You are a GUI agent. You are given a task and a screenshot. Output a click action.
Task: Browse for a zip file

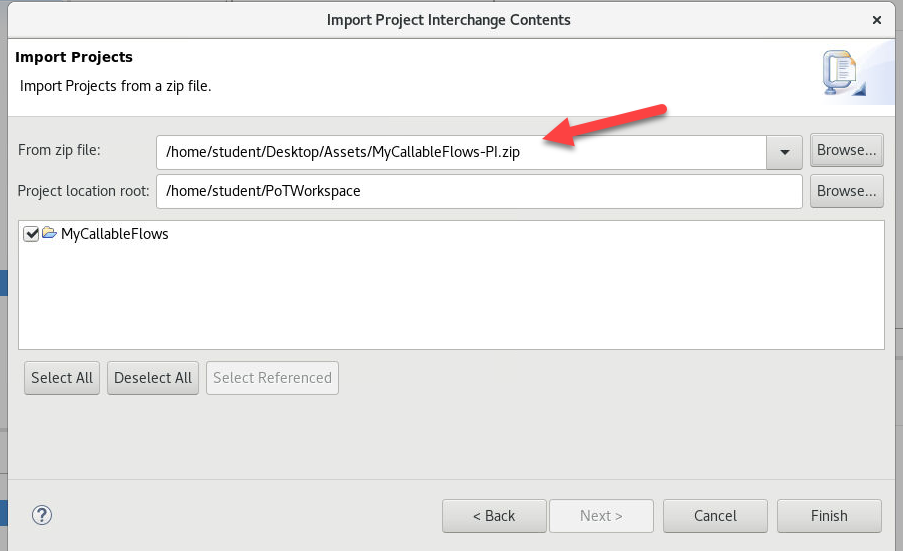846,150
